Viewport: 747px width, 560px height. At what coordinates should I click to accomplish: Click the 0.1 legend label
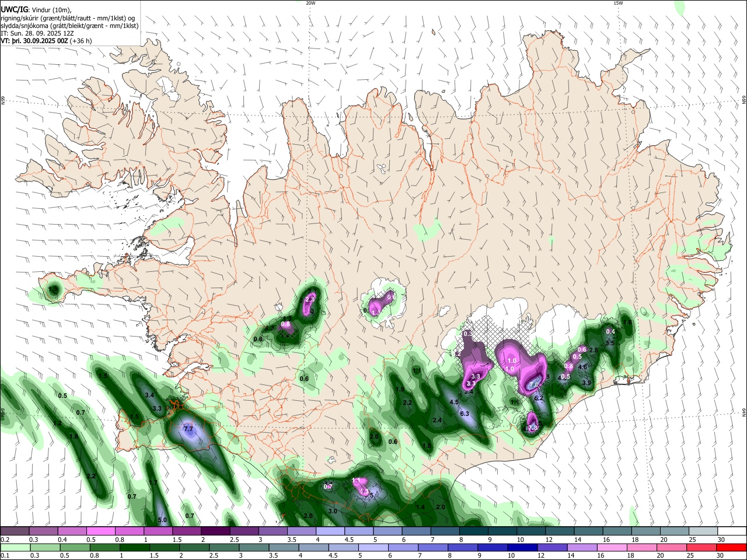(x=5, y=556)
